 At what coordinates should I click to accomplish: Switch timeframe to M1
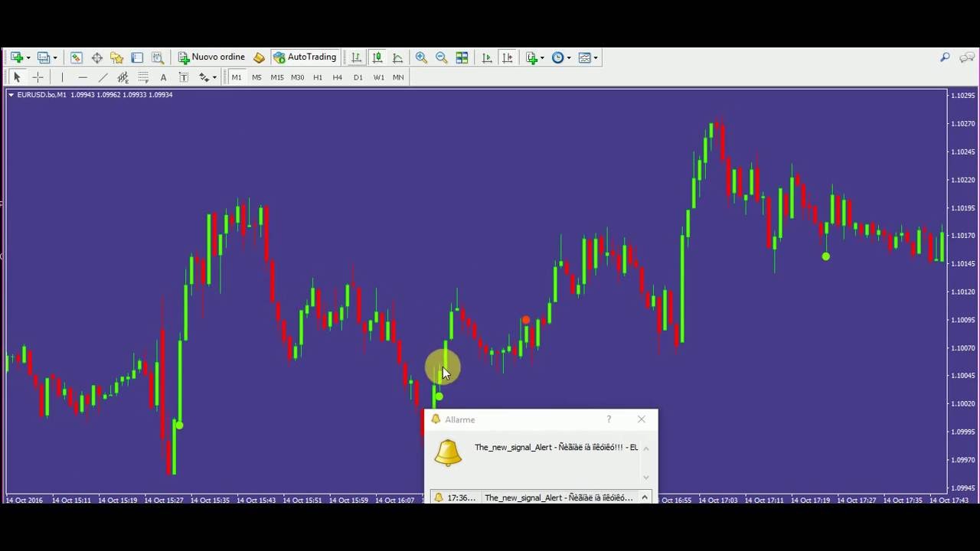(237, 77)
